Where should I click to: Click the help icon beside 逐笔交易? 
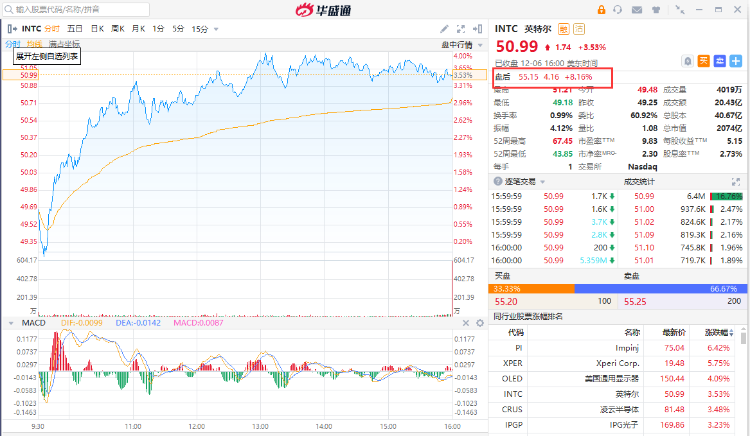point(498,182)
